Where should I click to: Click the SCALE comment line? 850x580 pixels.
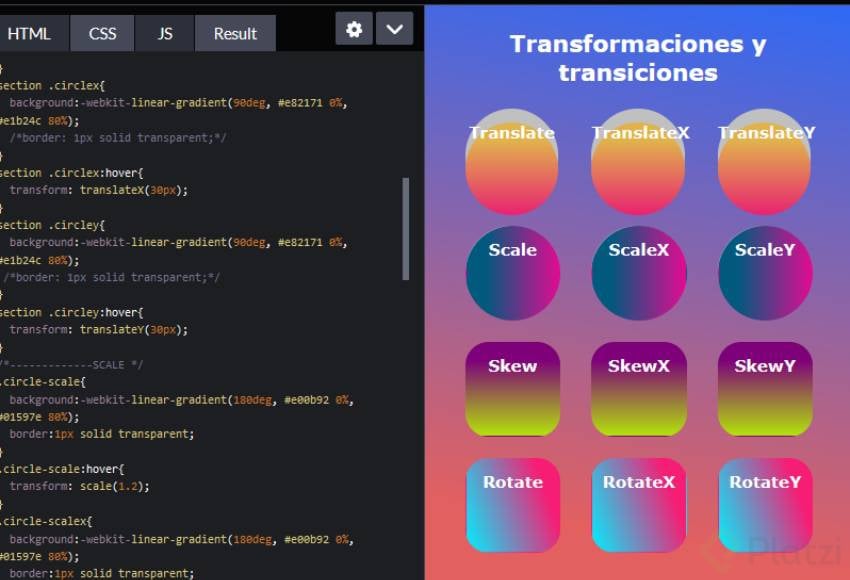click(72, 365)
